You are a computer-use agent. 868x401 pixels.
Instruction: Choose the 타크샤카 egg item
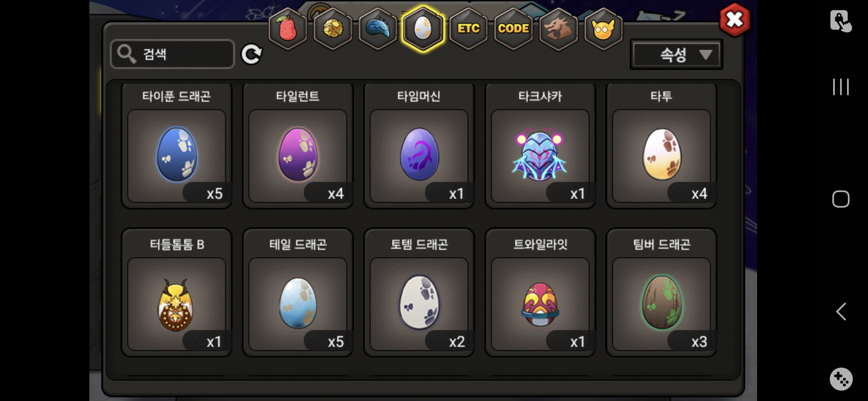[540, 146]
